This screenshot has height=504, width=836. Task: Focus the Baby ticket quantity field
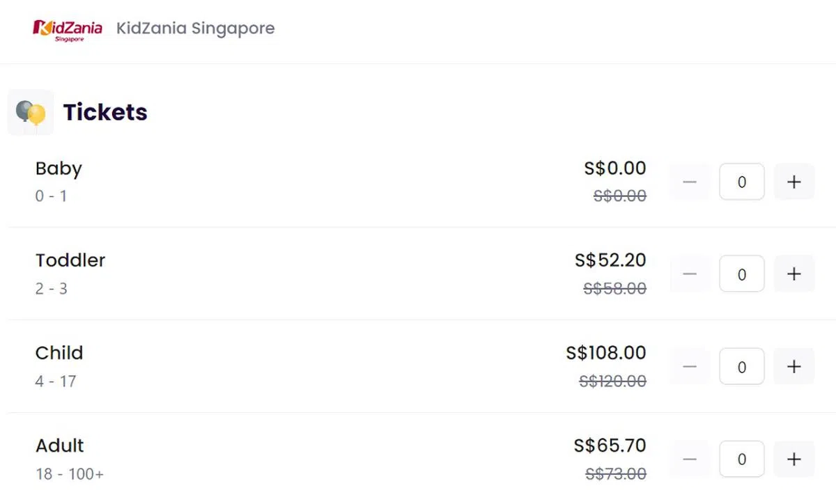point(741,182)
